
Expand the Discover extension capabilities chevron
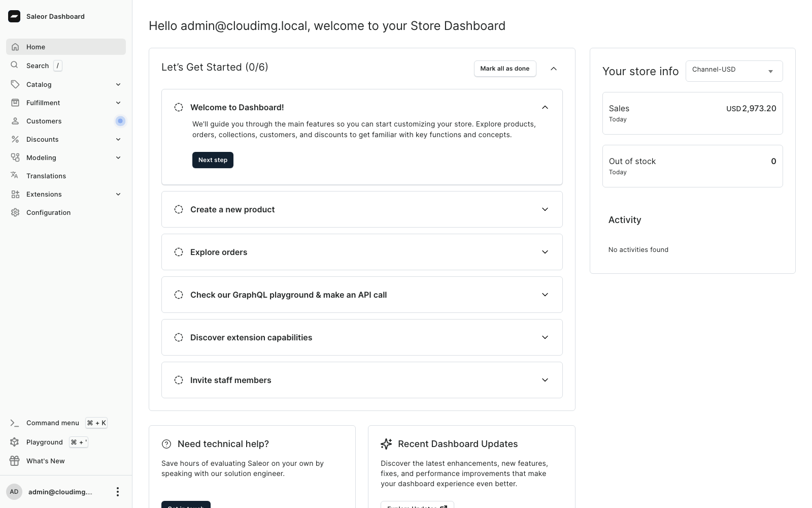(x=545, y=337)
